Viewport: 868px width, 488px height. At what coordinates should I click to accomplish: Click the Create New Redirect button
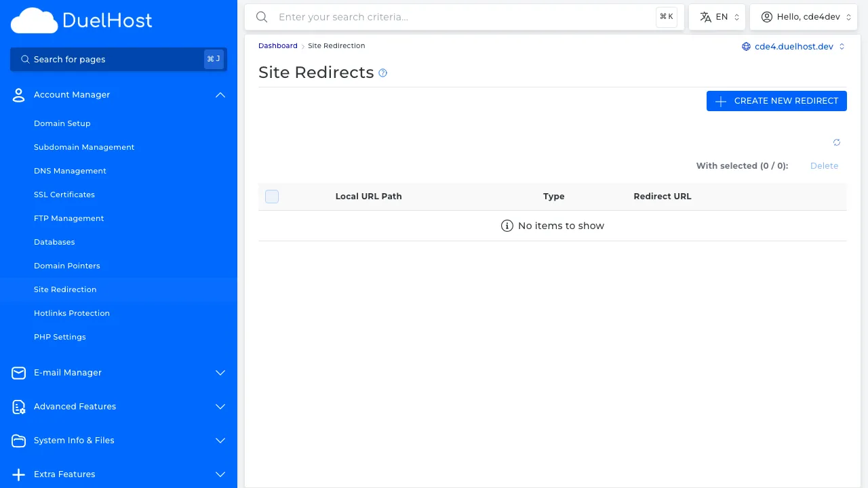776,101
